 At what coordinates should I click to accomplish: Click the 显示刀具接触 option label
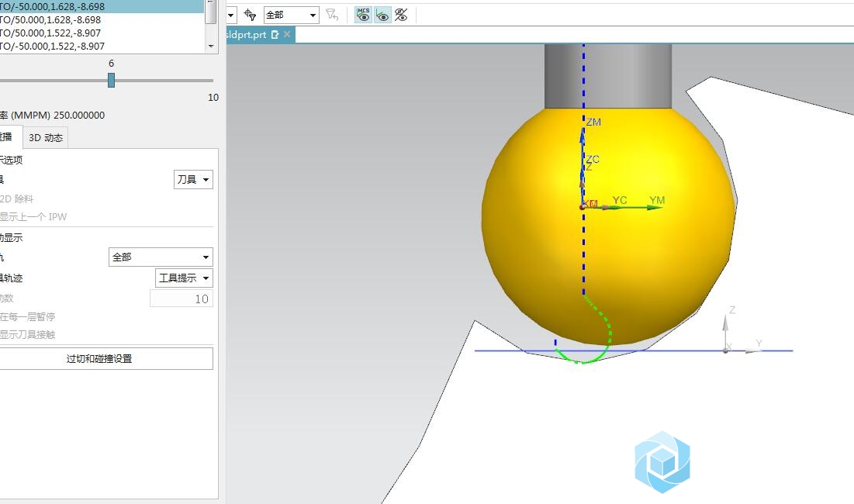point(27,335)
